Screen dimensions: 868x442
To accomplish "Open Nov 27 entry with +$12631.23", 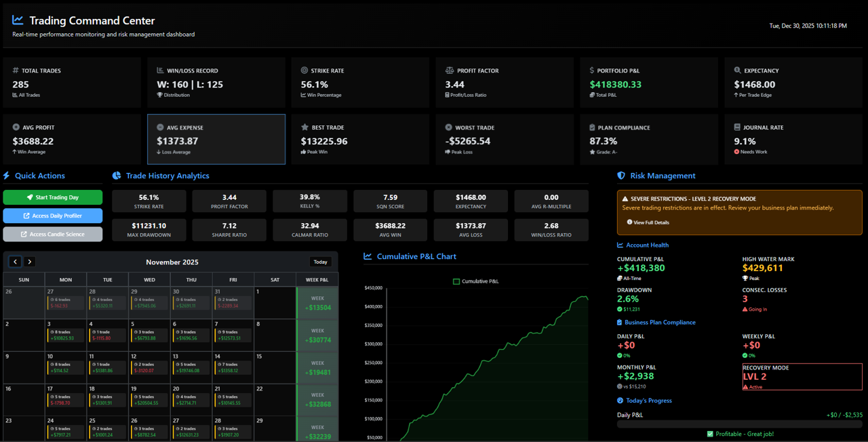I will [191, 433].
